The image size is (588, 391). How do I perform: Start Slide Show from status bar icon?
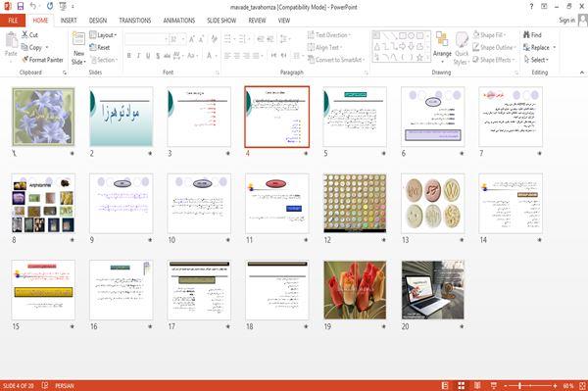[x=494, y=385]
